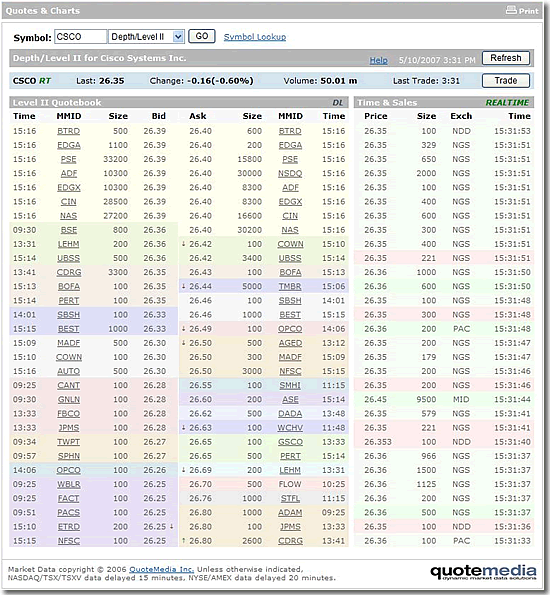Image resolution: width=550 pixels, height=595 pixels.
Task: Click the Symbol input field containing CSCO
Action: click(x=80, y=37)
